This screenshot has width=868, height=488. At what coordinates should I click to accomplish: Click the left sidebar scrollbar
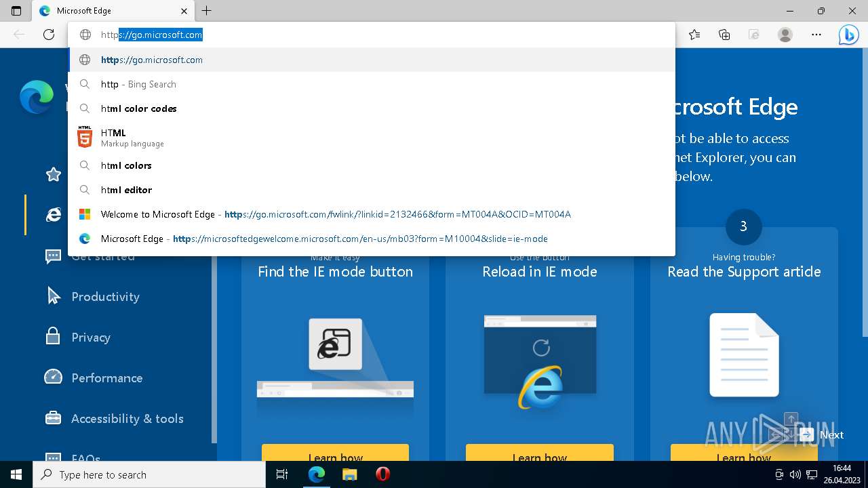click(x=214, y=349)
